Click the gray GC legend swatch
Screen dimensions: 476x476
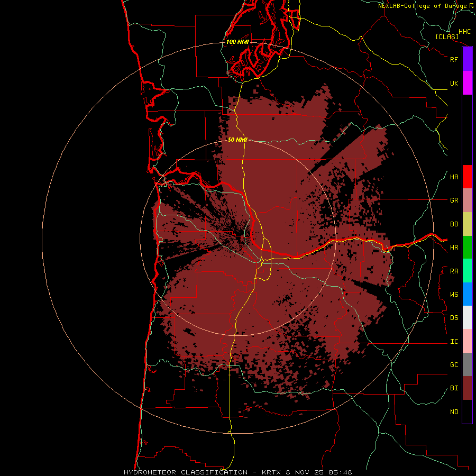tap(467, 364)
